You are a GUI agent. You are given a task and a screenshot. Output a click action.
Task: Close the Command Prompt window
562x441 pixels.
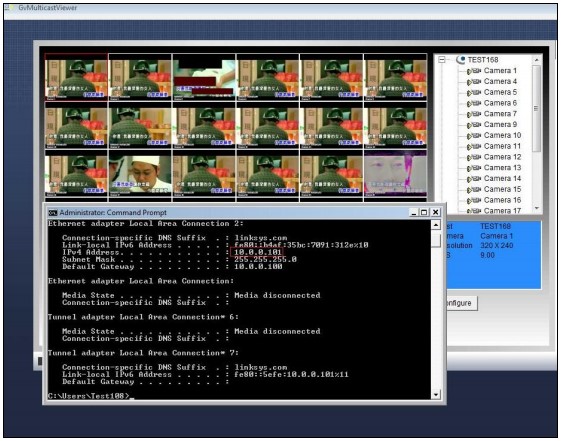435,212
